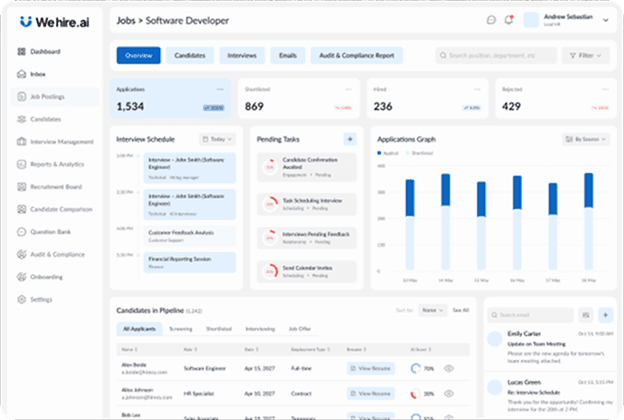Open Task Scheduling Interview item
This screenshot has width=624, height=420.
click(306, 204)
